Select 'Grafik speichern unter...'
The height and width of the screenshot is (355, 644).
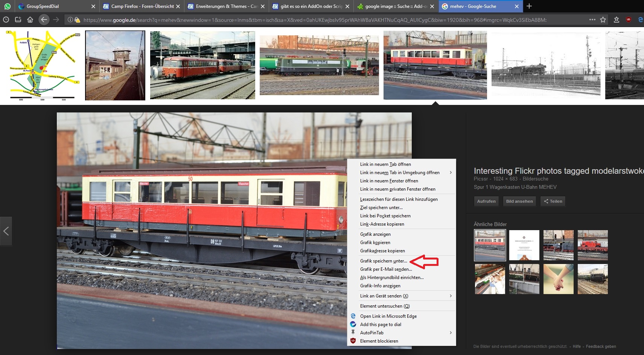pyautogui.click(x=402, y=261)
